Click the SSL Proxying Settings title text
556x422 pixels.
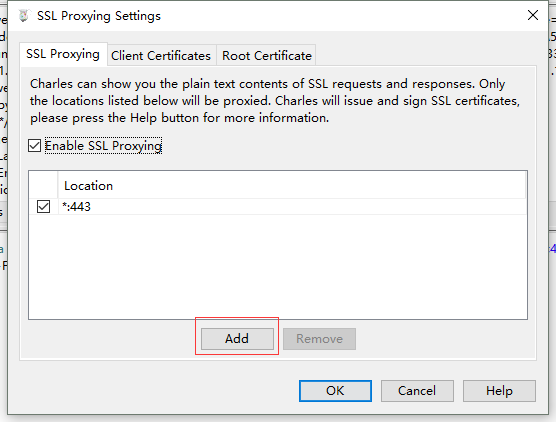click(x=99, y=16)
